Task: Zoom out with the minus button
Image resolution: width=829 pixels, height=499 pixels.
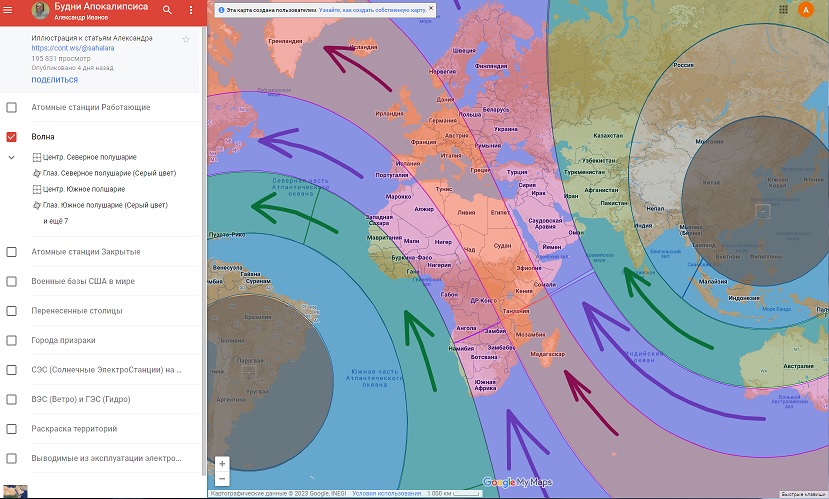Action: click(222, 479)
